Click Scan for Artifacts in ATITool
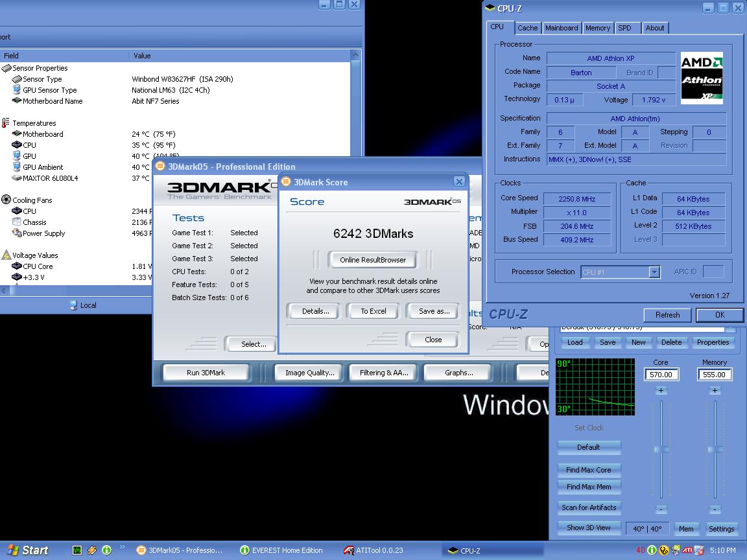Viewport: 747px width, 560px height. click(x=588, y=507)
